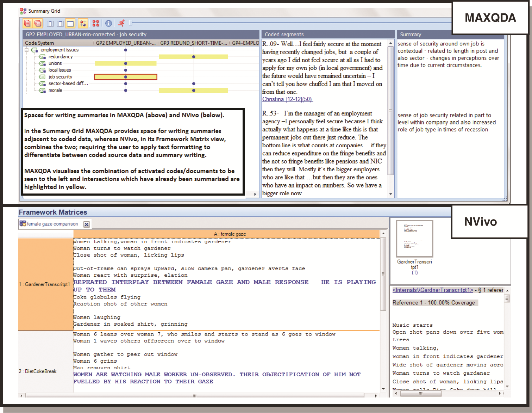Toggle the node-link options icon in toolbar

point(83,24)
